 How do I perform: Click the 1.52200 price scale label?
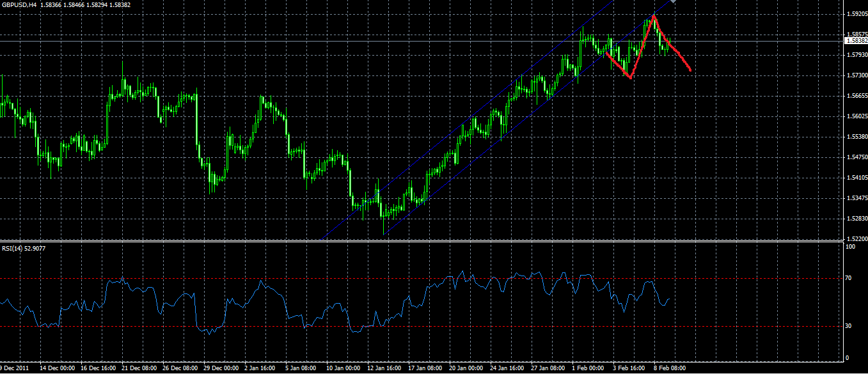coord(856,238)
